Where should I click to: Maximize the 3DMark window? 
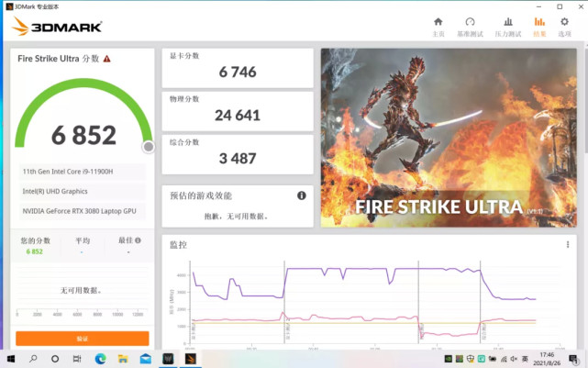point(560,6)
